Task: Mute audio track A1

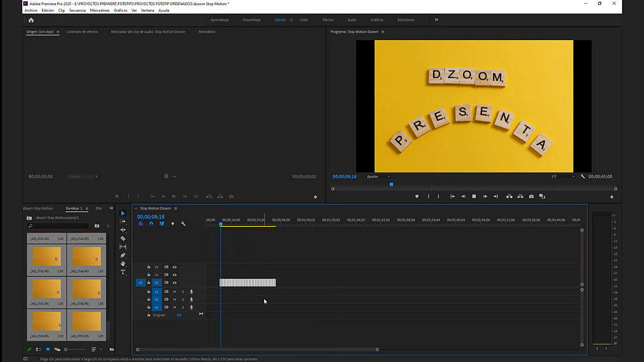Action: (174, 292)
